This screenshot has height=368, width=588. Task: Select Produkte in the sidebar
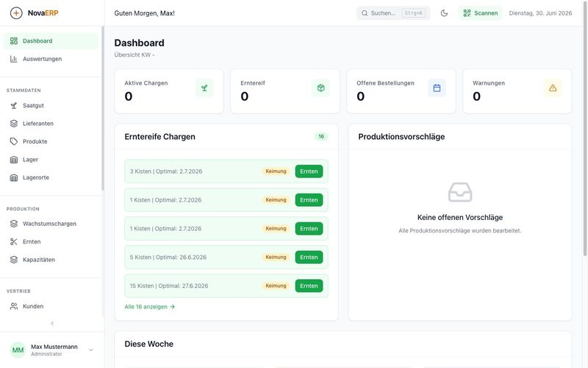(x=51, y=141)
